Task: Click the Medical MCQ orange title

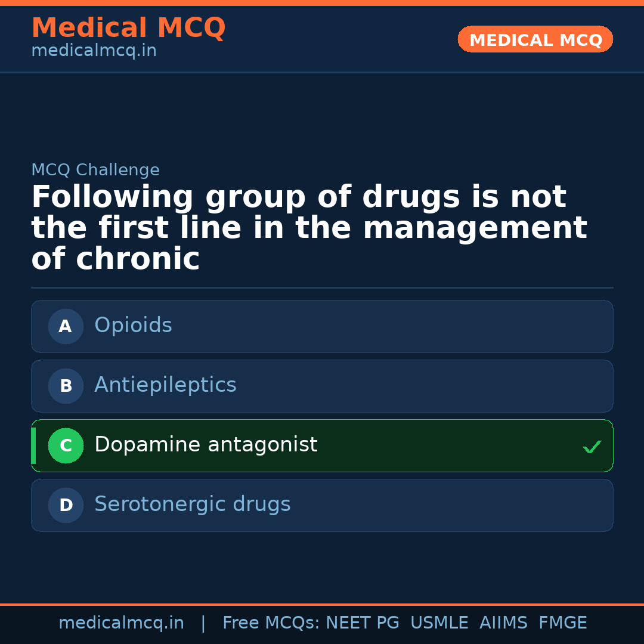Action: click(x=128, y=28)
